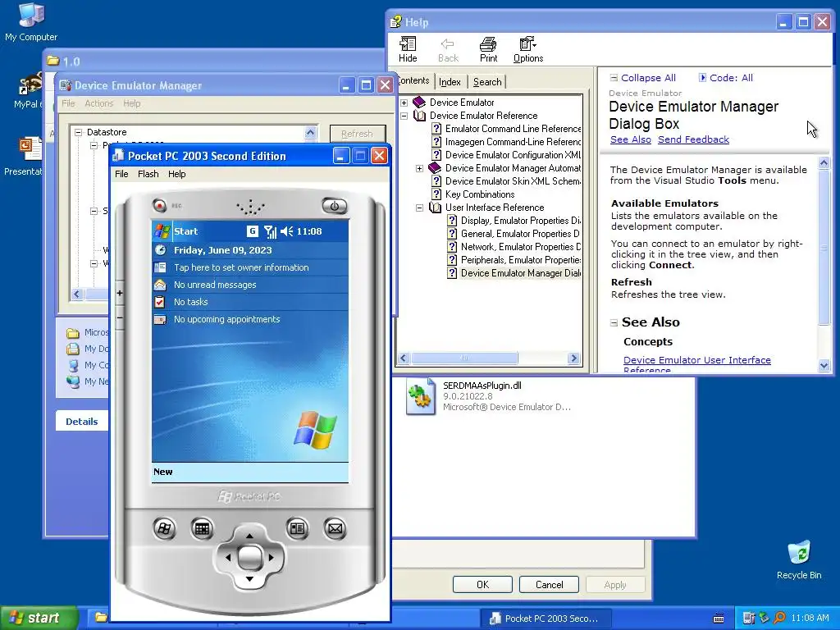Collapse the Datastore tree node
840x630 pixels.
coord(78,132)
